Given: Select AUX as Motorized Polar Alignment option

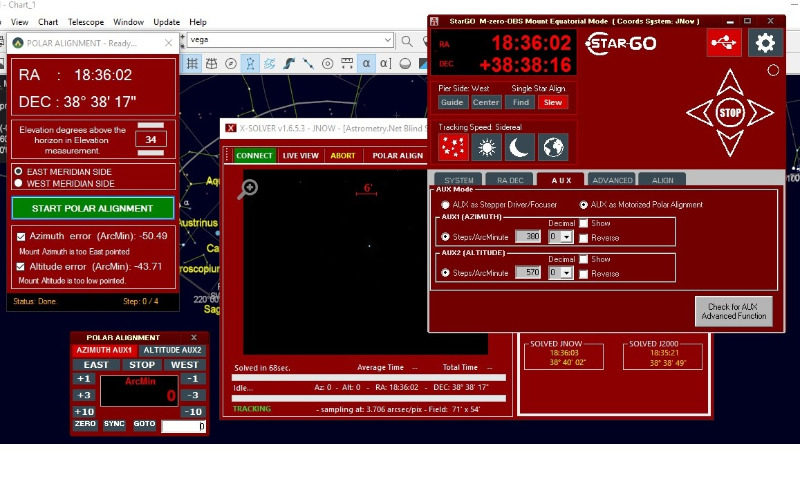Looking at the screenshot, I should [x=584, y=205].
